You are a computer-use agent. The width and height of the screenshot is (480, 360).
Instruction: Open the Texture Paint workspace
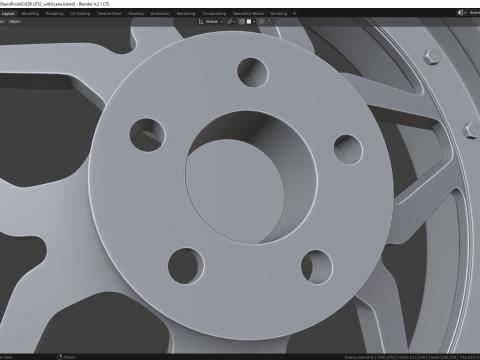pos(109,14)
